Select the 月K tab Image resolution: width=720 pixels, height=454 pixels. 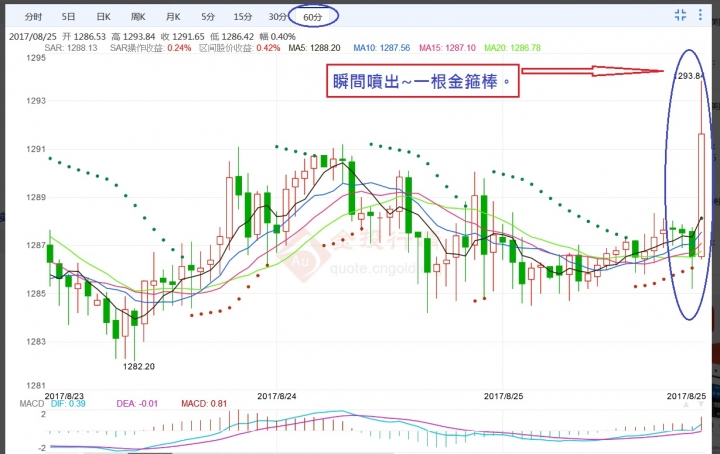coord(173,17)
